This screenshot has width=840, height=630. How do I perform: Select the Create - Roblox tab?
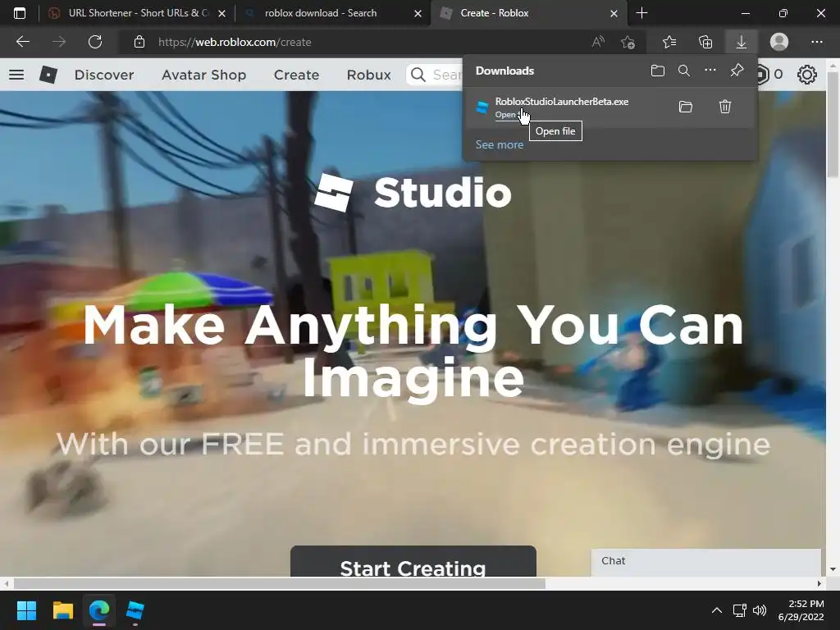(527, 13)
